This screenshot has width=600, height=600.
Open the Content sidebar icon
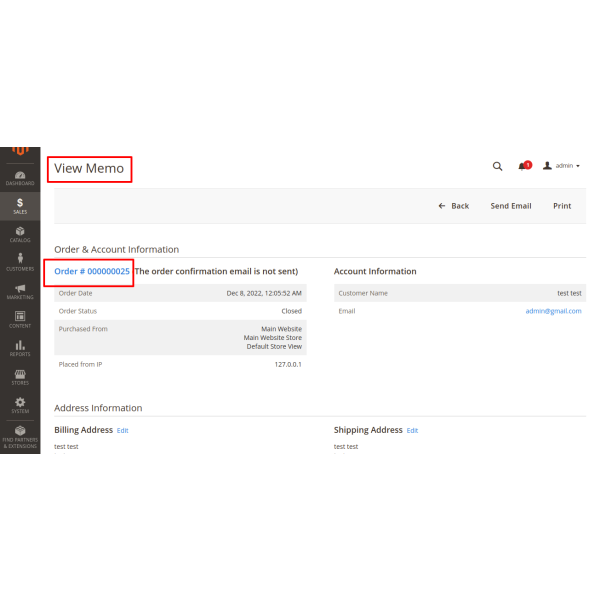[20, 319]
